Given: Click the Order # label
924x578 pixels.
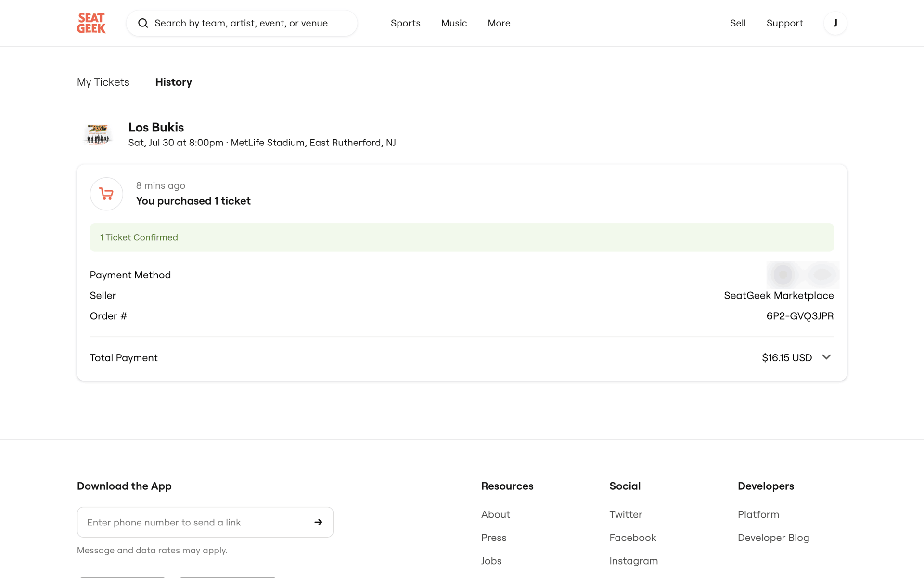Looking at the screenshot, I should click(x=108, y=316).
